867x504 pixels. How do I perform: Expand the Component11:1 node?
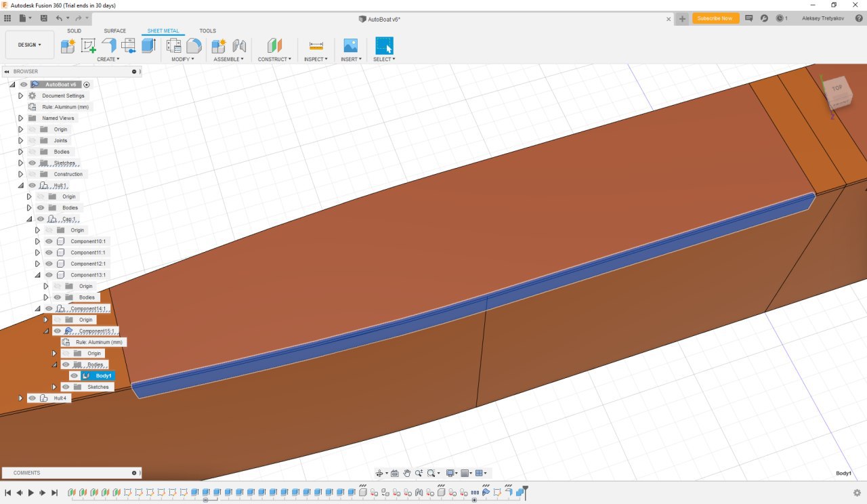point(37,253)
